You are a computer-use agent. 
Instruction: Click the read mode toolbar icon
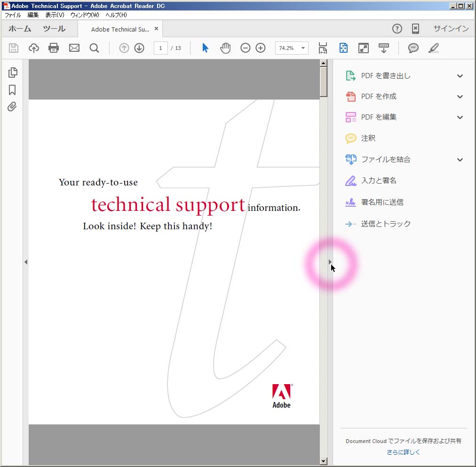(384, 48)
